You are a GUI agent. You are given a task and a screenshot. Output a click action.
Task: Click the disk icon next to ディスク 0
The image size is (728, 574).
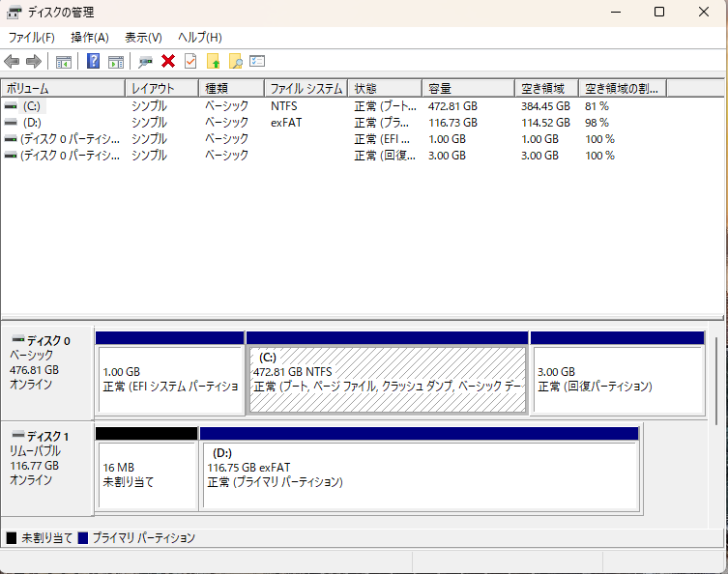[x=18, y=338]
